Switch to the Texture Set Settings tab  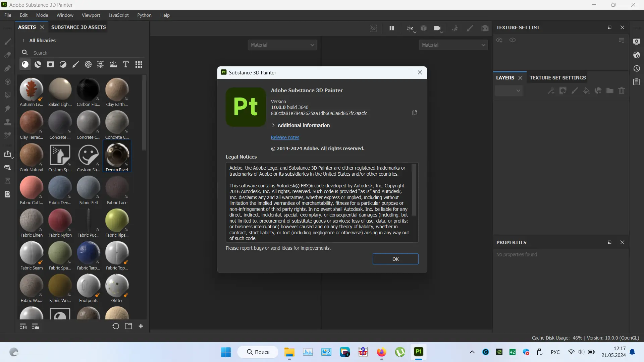click(x=558, y=77)
